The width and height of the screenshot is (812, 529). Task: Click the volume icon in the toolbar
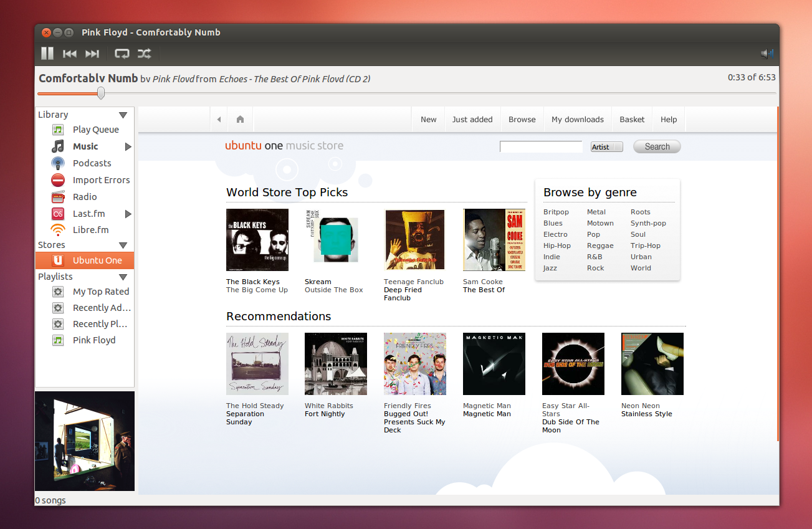tap(766, 54)
